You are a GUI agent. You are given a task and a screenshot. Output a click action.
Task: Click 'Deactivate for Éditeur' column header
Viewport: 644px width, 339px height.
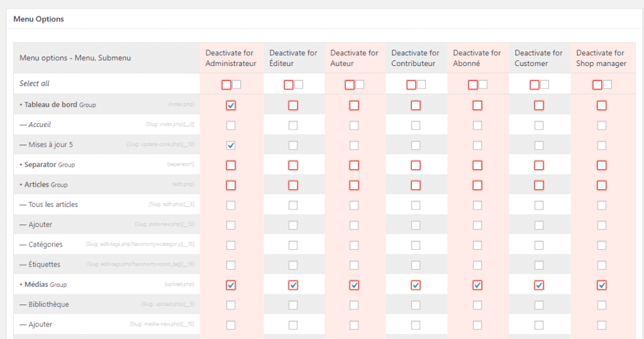[293, 58]
